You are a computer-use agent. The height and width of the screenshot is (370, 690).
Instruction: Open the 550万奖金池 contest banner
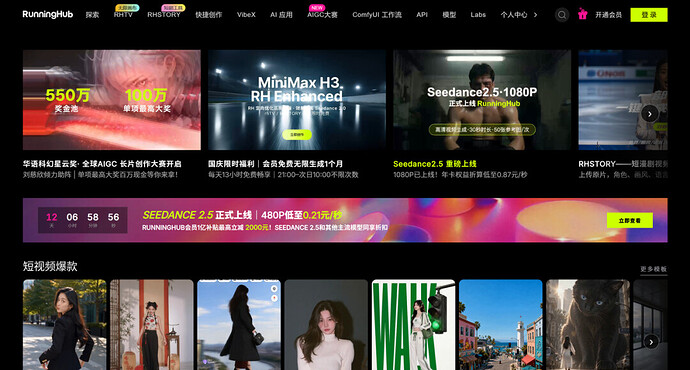coord(112,100)
